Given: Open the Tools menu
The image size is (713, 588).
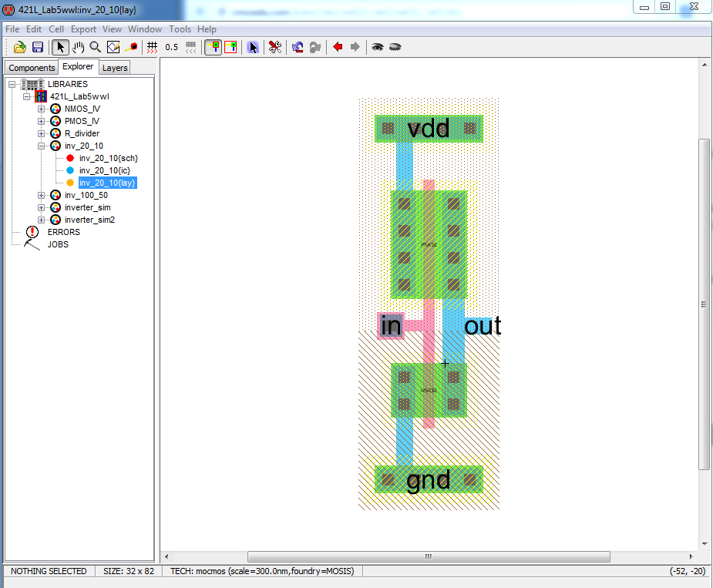Looking at the screenshot, I should 180,29.
